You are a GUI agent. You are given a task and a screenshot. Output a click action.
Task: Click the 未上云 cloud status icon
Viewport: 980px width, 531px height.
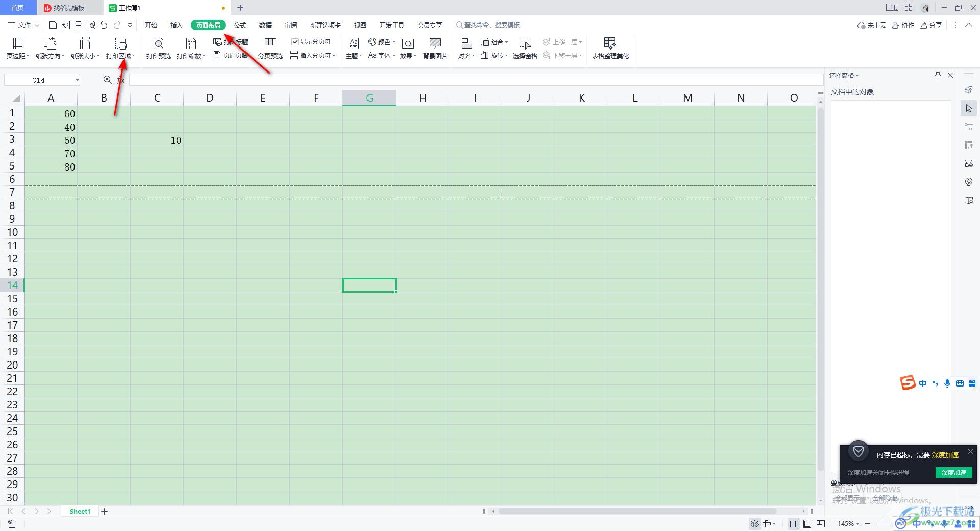coord(862,25)
